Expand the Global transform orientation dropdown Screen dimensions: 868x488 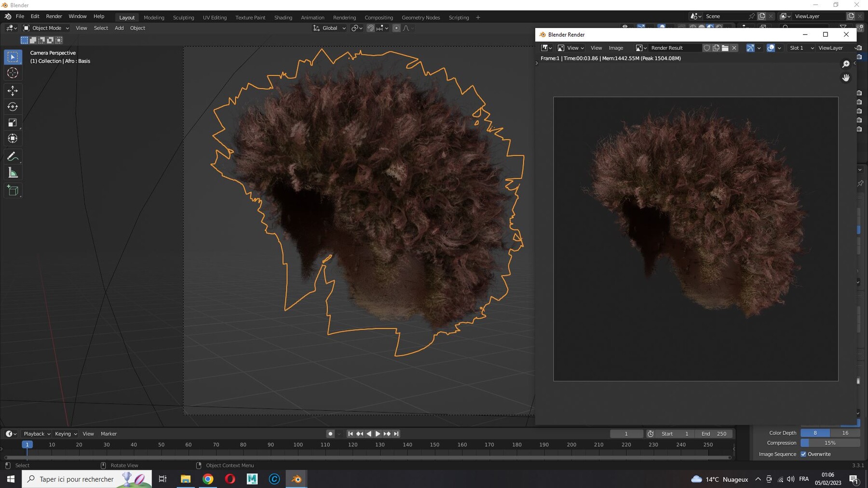pos(329,28)
